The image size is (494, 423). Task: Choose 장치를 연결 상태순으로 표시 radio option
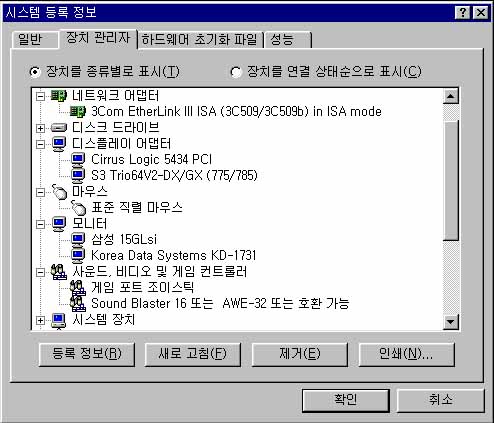coord(236,72)
